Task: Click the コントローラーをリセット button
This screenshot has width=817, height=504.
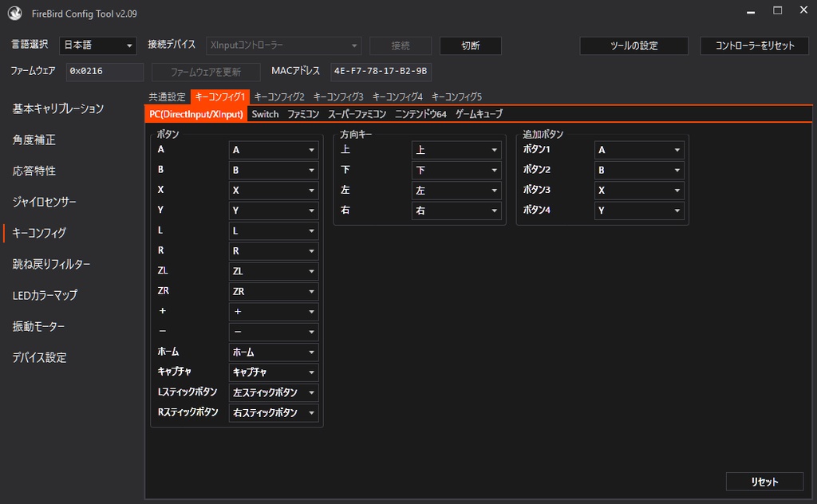Action: click(x=756, y=45)
